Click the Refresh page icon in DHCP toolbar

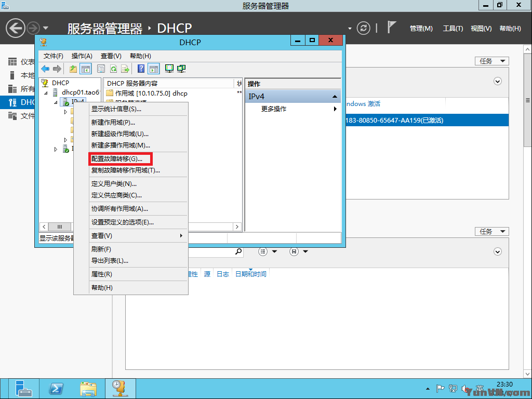pyautogui.click(x=113, y=69)
